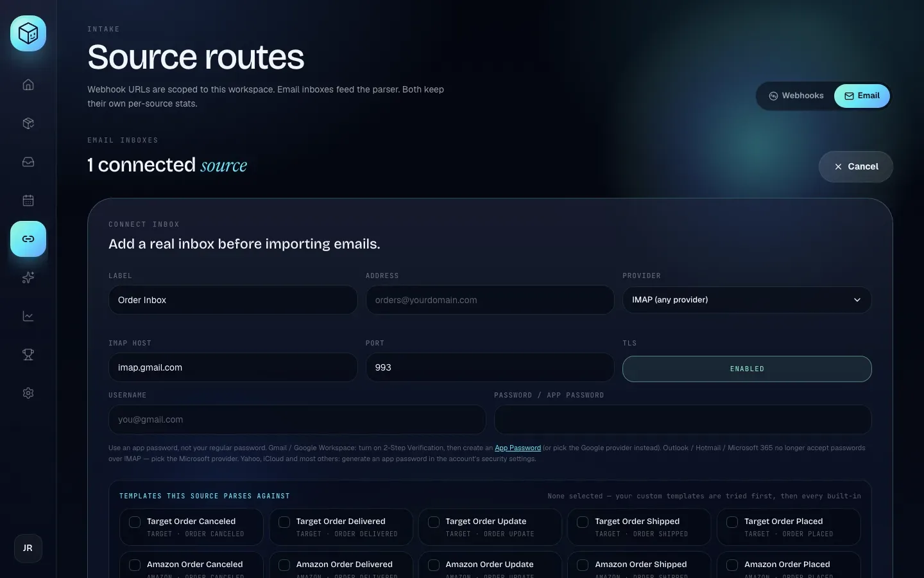The height and width of the screenshot is (578, 924).
Task: Click the Label field with Order Inbox
Action: pyautogui.click(x=233, y=300)
